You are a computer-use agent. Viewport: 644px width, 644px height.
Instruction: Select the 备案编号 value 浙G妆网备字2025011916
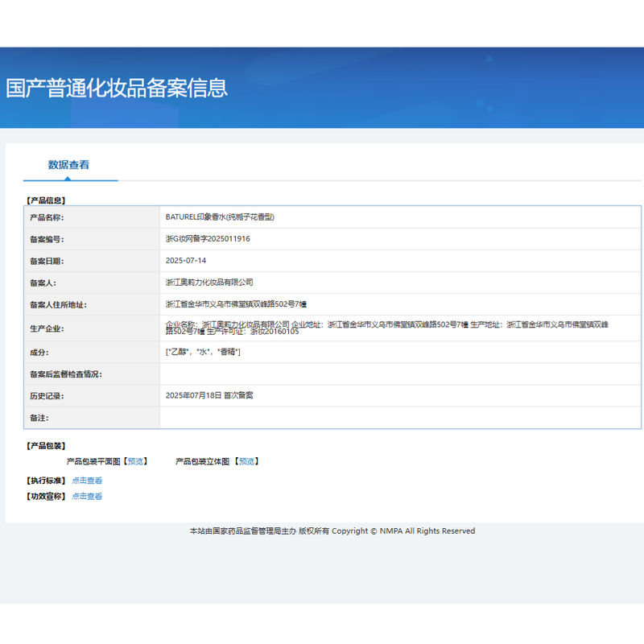click(x=208, y=239)
